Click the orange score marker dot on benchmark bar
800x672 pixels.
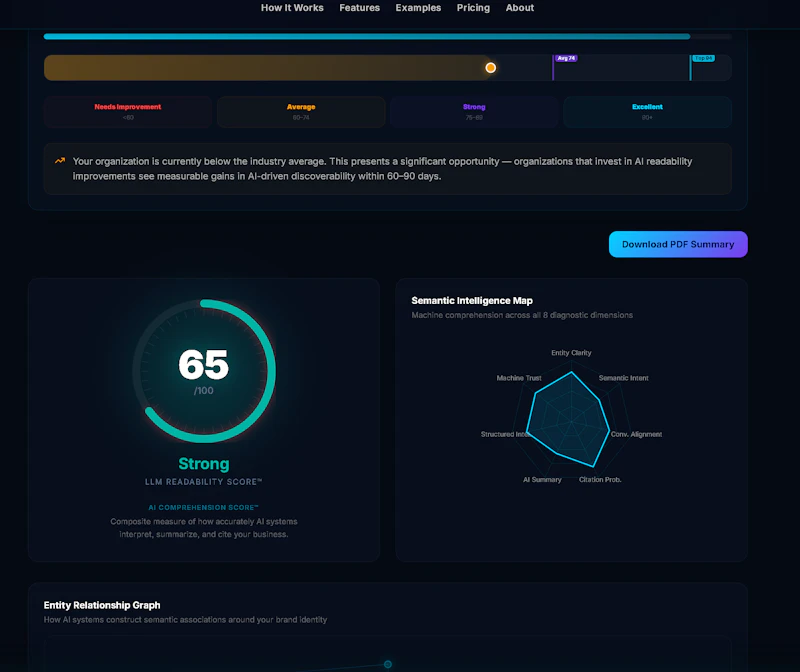coord(490,68)
